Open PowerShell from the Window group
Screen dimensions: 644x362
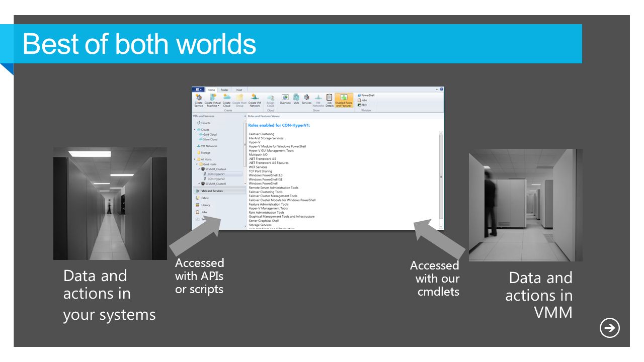[x=366, y=95]
